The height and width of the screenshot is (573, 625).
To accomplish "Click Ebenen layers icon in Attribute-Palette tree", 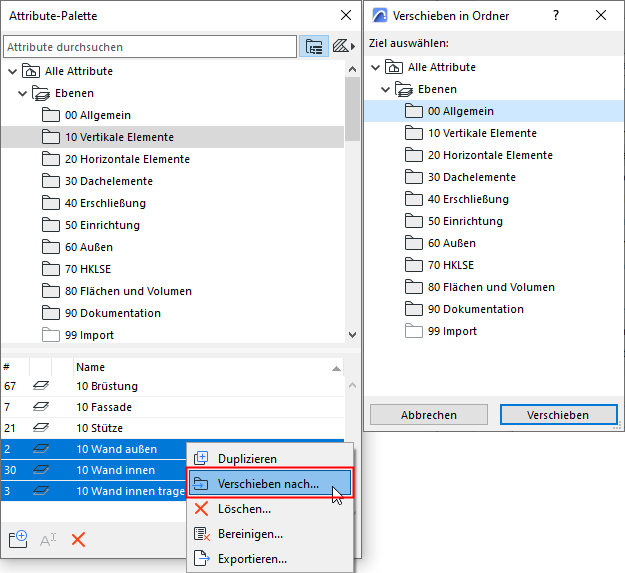I will point(41,93).
